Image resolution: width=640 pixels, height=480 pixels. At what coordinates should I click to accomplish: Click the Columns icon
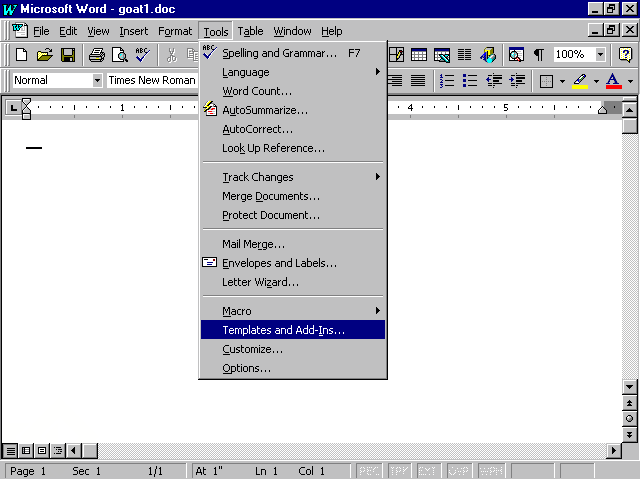point(464,54)
